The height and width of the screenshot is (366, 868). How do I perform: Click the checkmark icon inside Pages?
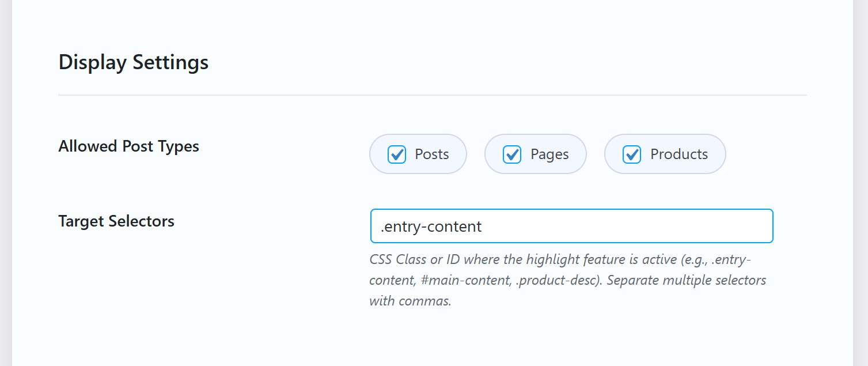(511, 154)
